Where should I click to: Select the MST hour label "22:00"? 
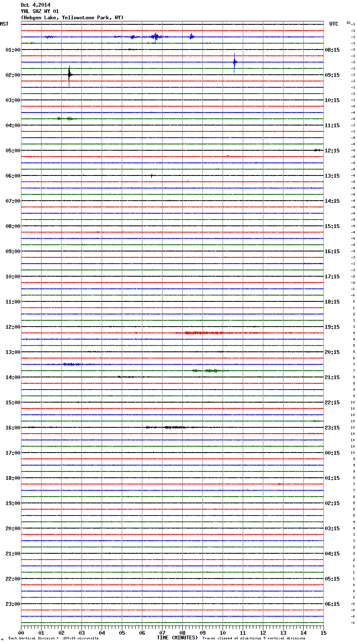pyautogui.click(x=13, y=579)
